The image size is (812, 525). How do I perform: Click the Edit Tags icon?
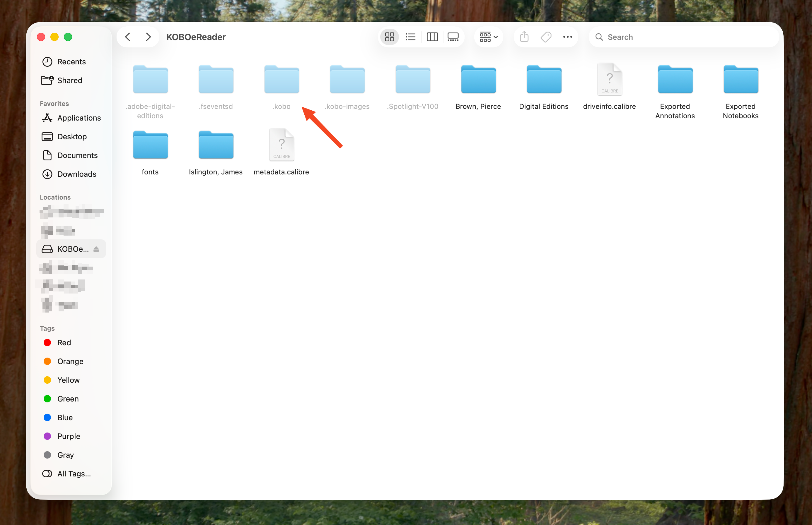(x=546, y=37)
